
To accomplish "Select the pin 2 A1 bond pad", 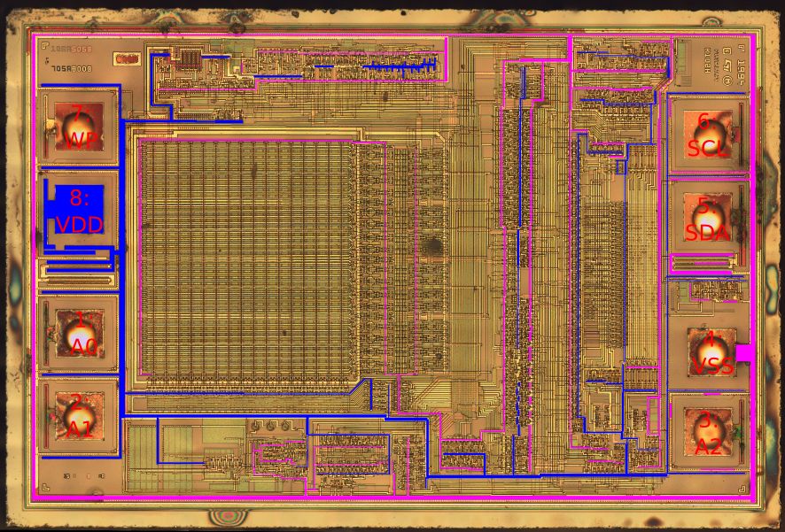I will tap(78, 416).
